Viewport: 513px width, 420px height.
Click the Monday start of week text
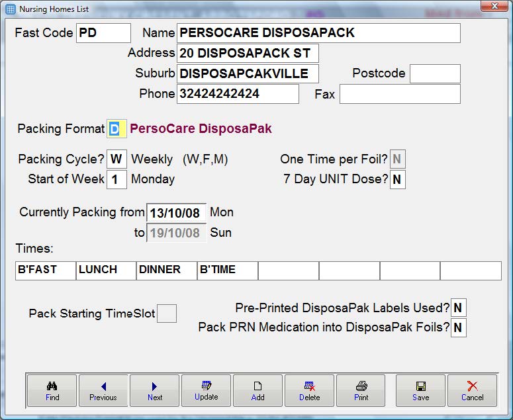153,179
